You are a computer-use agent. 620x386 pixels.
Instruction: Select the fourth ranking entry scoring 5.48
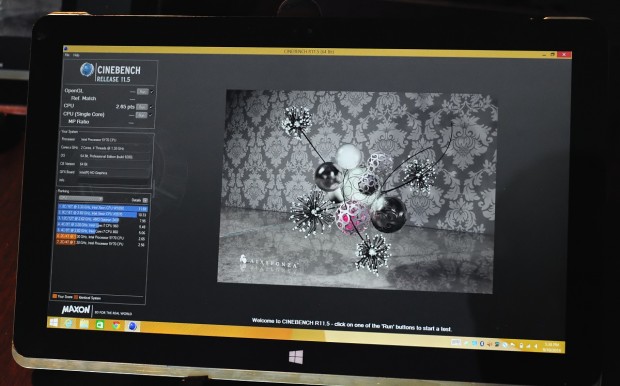pos(102,225)
